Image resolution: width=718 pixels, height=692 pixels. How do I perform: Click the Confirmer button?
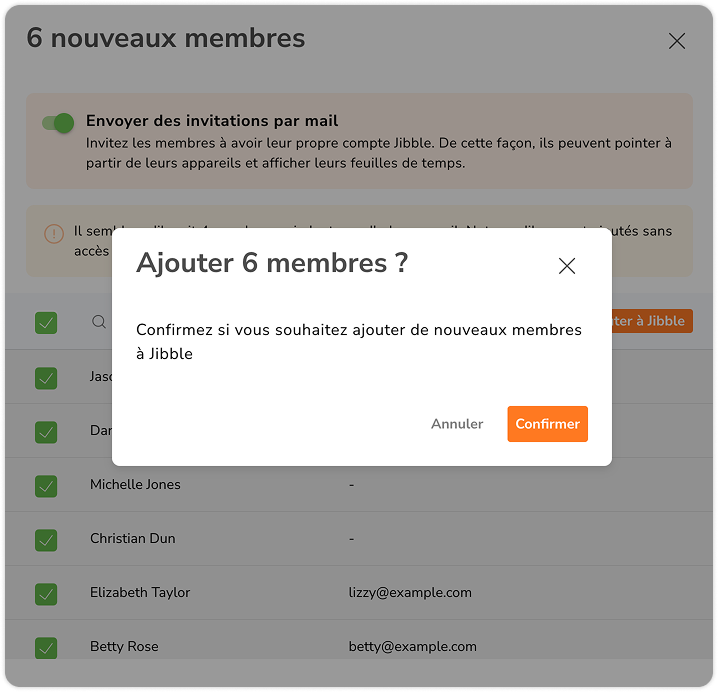[x=547, y=424]
